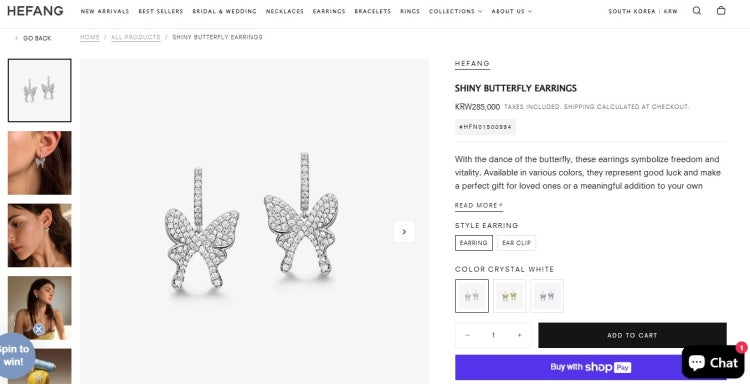Viewport: 750px width, 384px height.
Task: Open the search magnifier icon
Action: tap(696, 11)
